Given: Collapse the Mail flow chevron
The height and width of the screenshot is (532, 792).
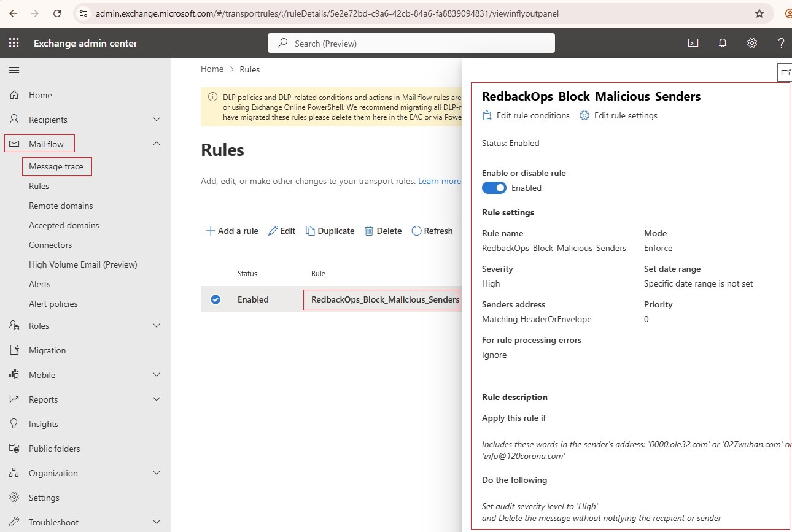Looking at the screenshot, I should [x=157, y=144].
